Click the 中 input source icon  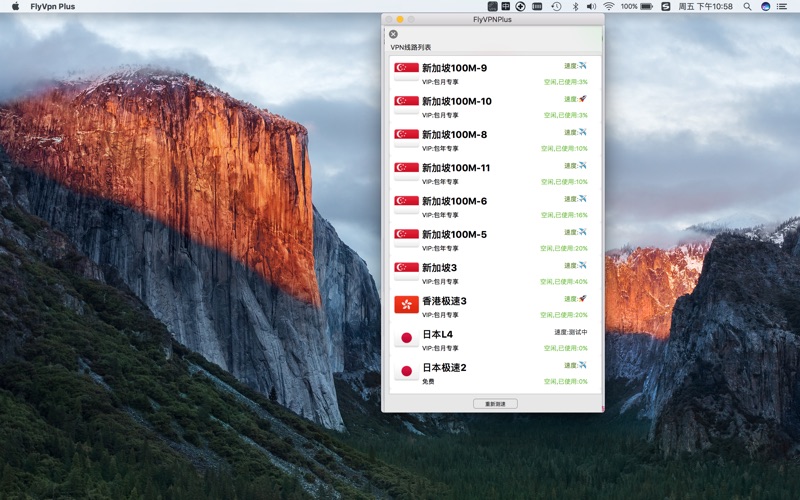506,7
